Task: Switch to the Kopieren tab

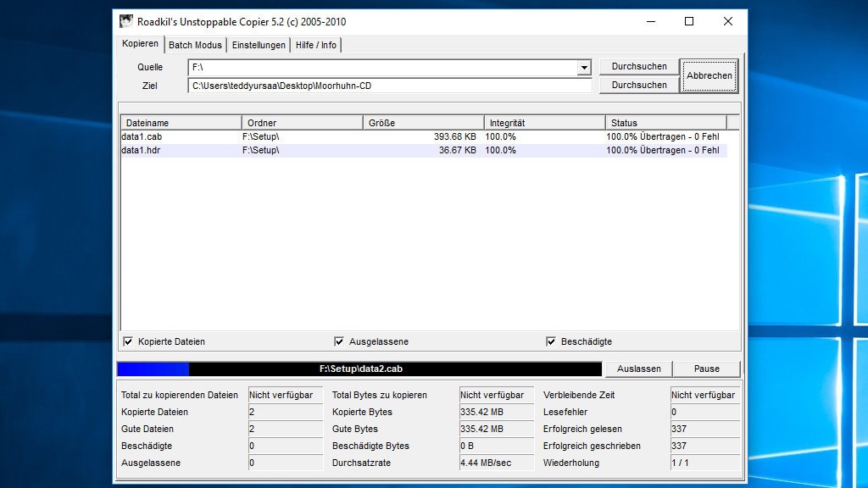Action: [141, 44]
